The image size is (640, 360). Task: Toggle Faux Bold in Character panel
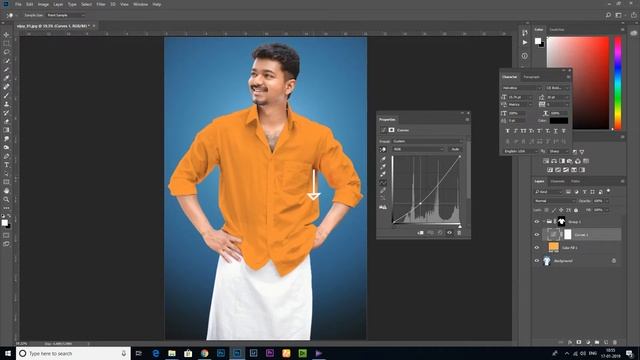[507, 131]
